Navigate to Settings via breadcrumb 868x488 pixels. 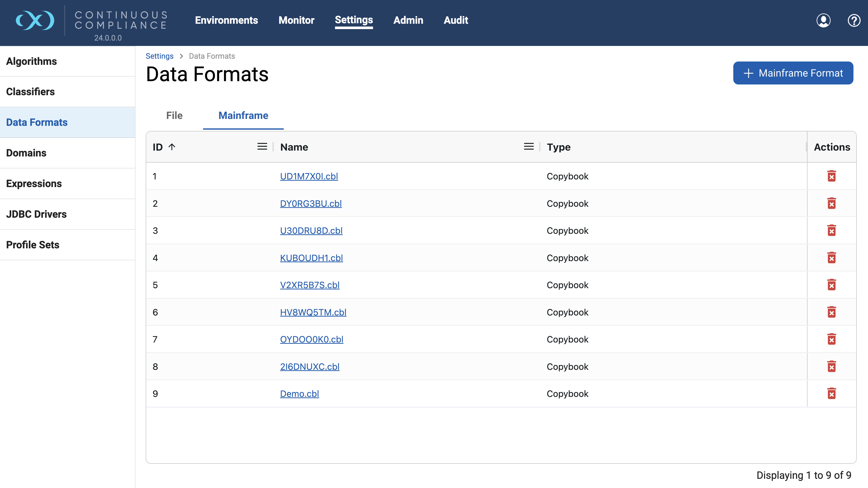click(x=159, y=56)
